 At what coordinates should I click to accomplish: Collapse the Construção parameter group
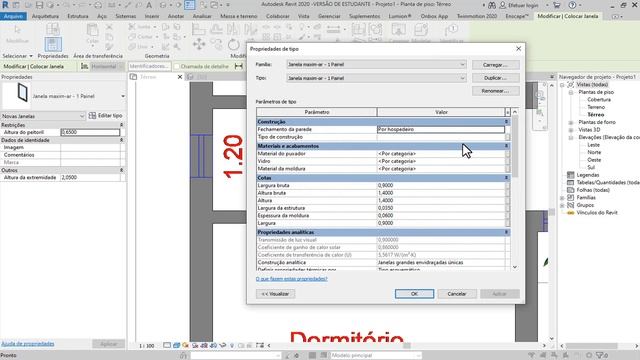tap(507, 122)
